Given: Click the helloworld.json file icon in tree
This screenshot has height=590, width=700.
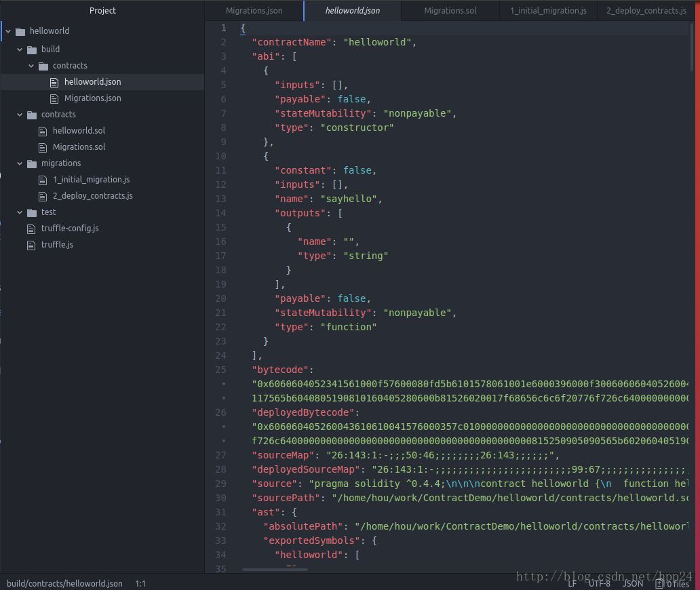Looking at the screenshot, I should (54, 82).
